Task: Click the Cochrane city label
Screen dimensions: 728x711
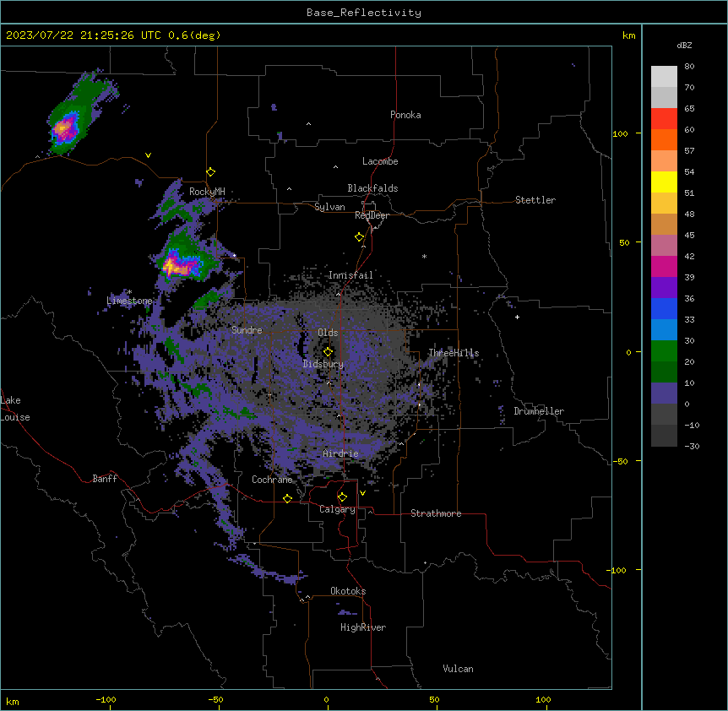Action: pyautogui.click(x=272, y=480)
